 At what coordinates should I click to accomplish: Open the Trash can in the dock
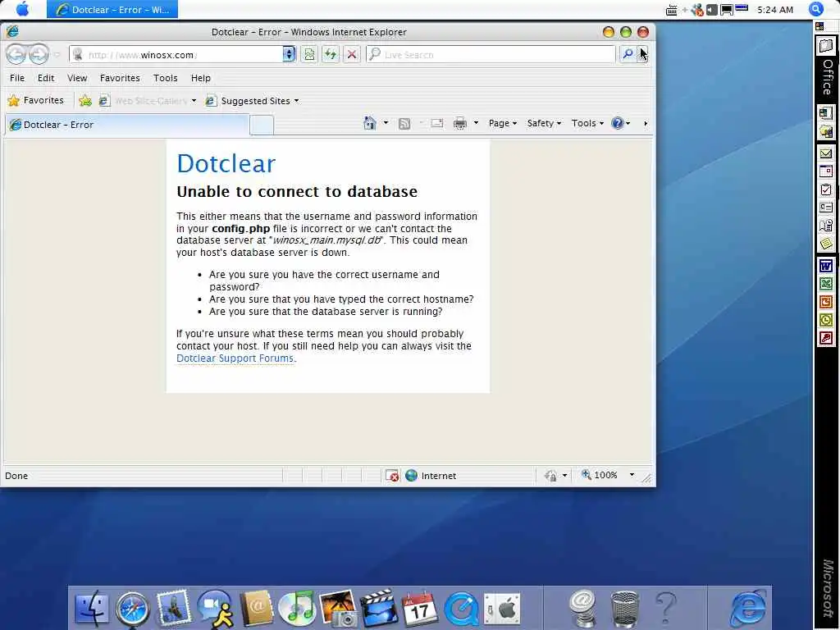[x=624, y=609]
